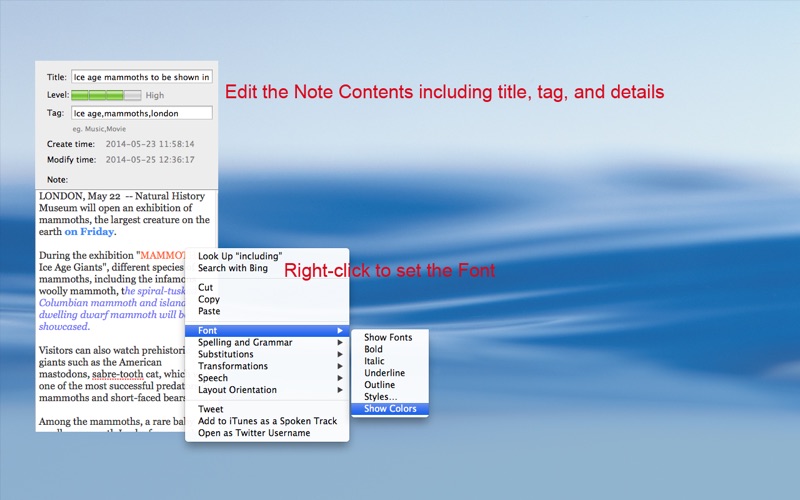This screenshot has height=500, width=800.
Task: Open the Font submenu entry
Action: point(267,331)
